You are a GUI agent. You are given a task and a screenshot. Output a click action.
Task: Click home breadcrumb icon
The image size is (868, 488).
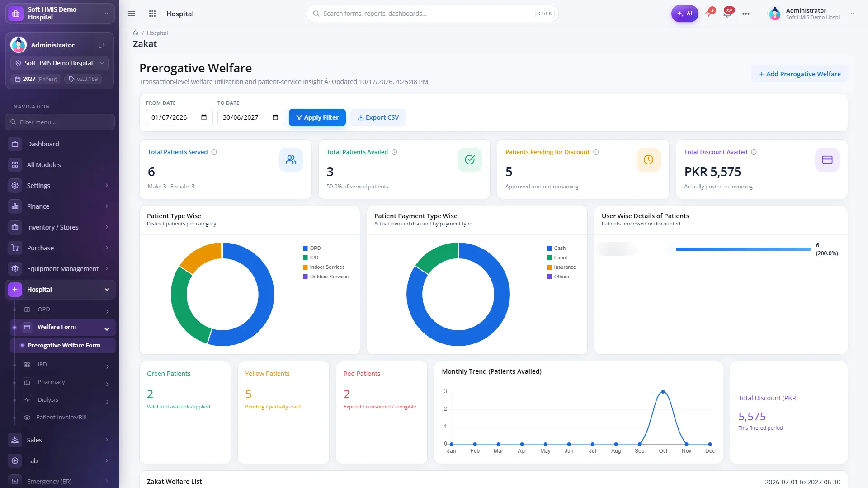[136, 33]
